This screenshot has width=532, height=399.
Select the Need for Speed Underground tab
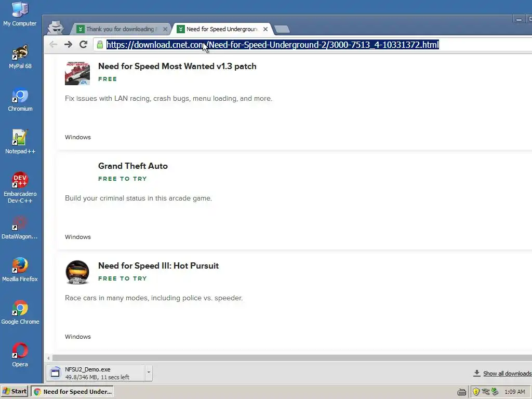(221, 29)
